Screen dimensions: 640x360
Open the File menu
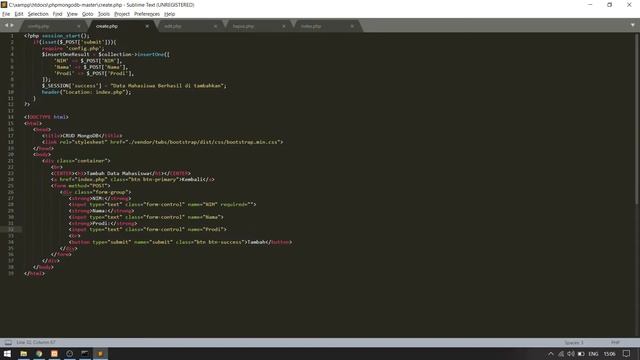point(6,14)
